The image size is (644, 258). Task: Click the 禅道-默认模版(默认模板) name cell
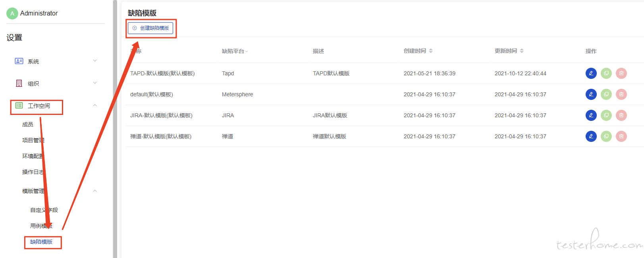161,136
